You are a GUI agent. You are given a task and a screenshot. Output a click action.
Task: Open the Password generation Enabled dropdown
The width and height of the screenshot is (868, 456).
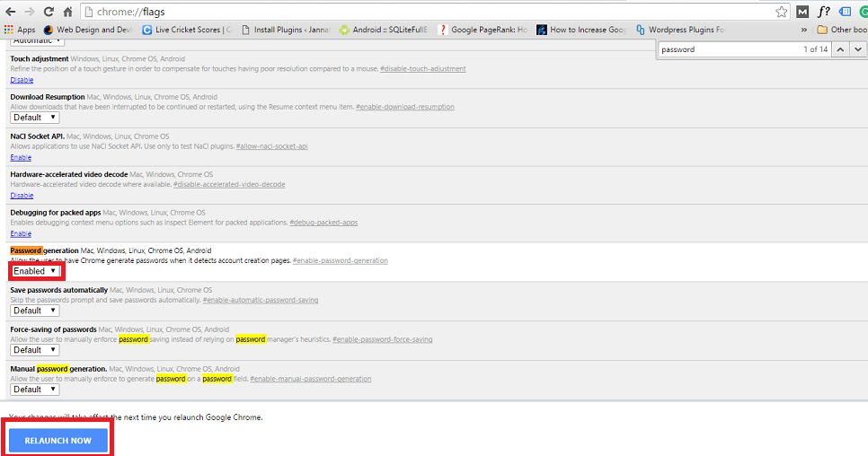pos(35,271)
